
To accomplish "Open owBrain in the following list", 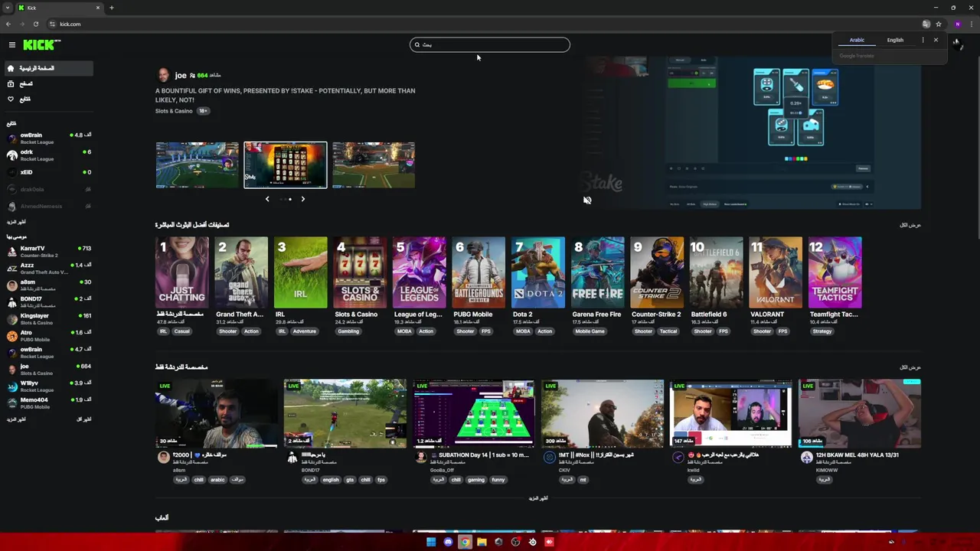I will (47, 139).
